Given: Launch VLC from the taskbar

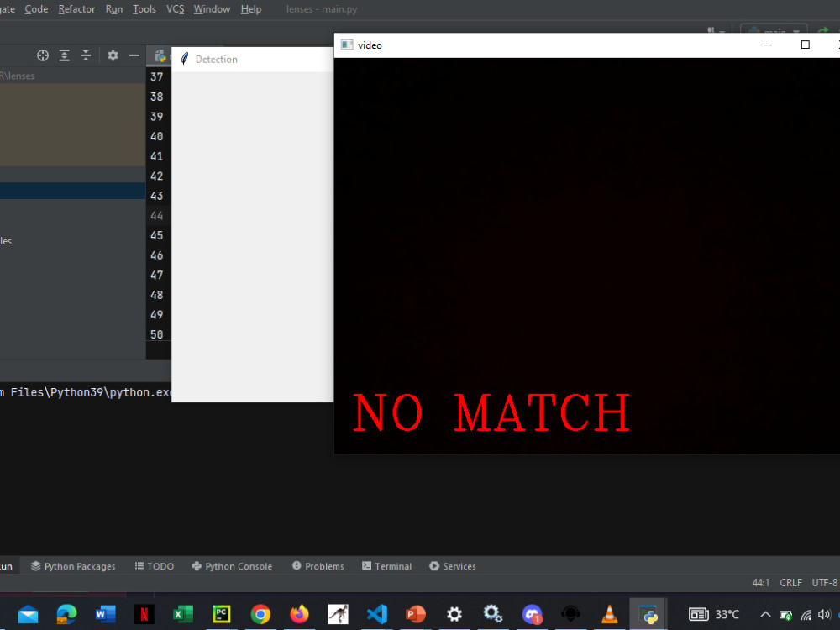Looking at the screenshot, I should (x=609, y=614).
